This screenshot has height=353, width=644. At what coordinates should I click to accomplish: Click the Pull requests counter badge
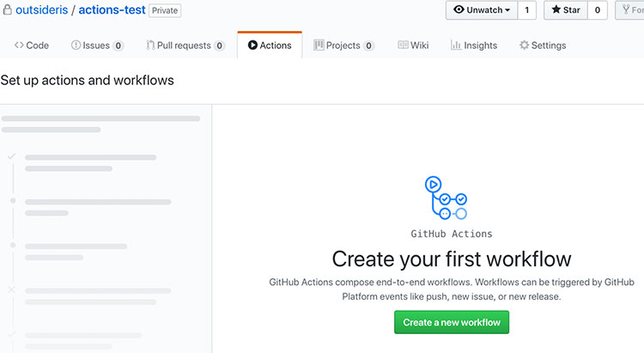click(219, 46)
